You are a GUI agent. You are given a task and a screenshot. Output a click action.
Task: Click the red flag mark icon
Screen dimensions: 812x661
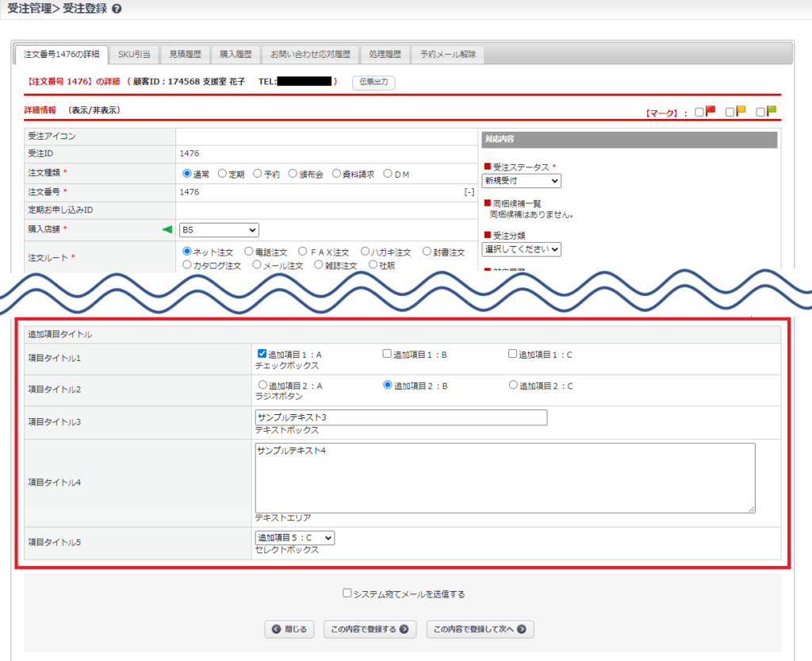coord(710,111)
